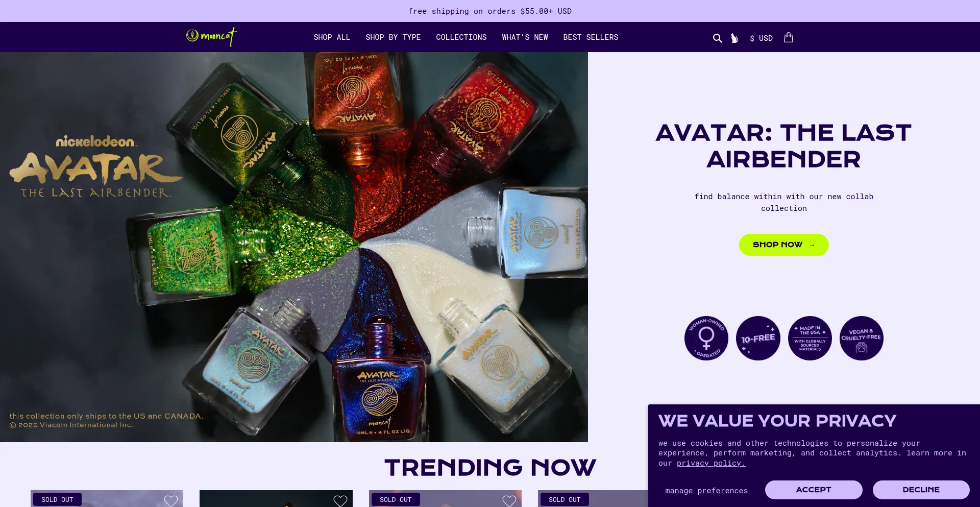Toggle wishlist heart on third trending product
This screenshot has height=507, width=980.
coord(509,501)
